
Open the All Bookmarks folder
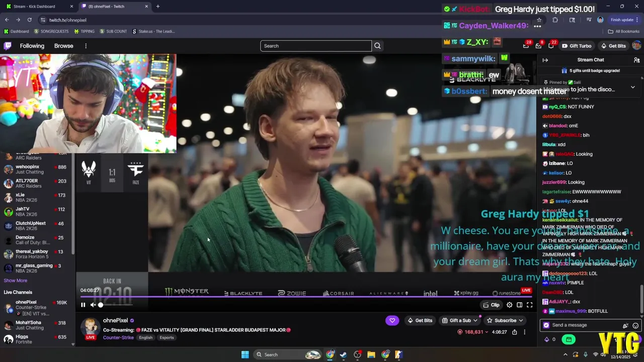point(623,31)
